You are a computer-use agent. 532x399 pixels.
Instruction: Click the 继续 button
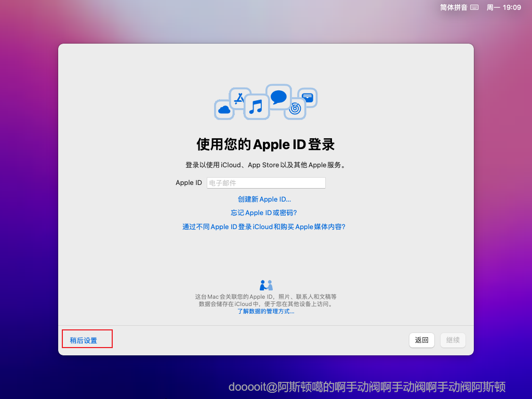point(453,340)
